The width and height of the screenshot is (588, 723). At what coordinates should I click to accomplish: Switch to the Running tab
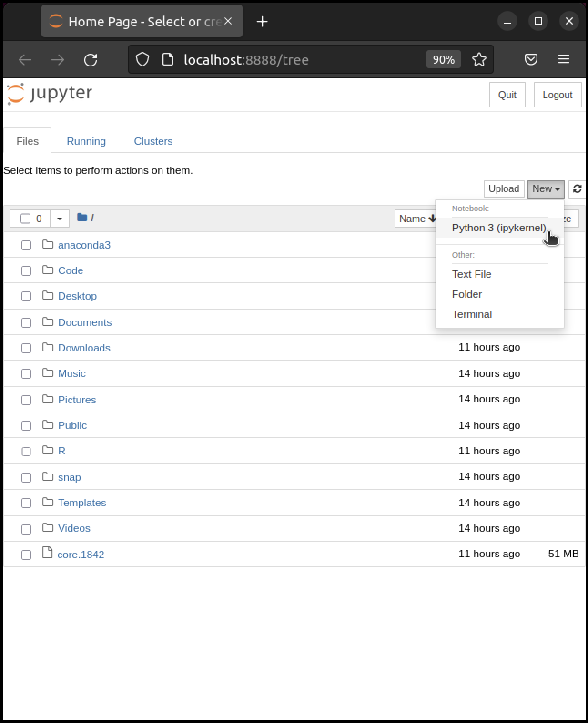(86, 141)
